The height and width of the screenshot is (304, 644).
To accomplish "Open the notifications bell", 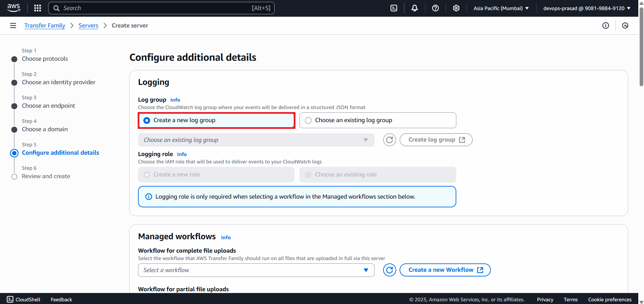I will pos(414,8).
